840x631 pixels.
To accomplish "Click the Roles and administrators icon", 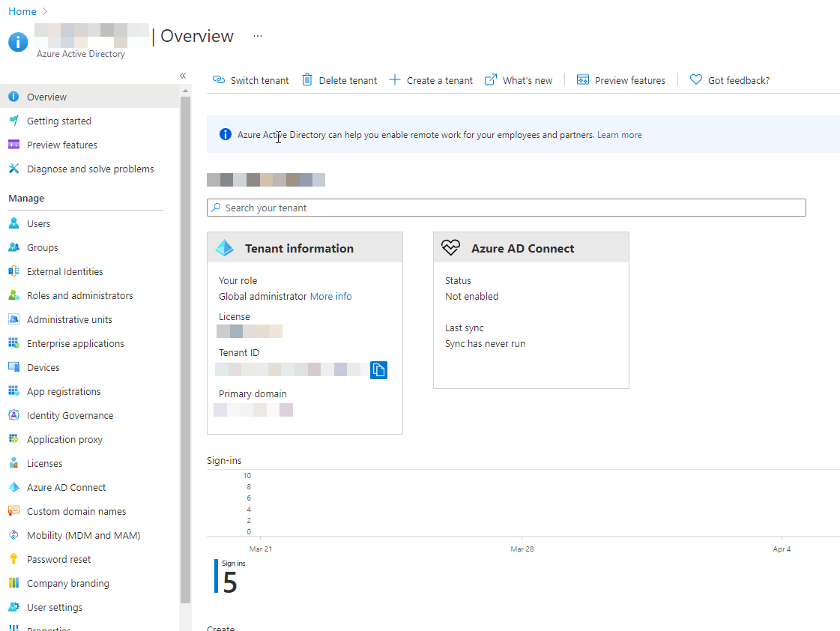I will (x=14, y=296).
